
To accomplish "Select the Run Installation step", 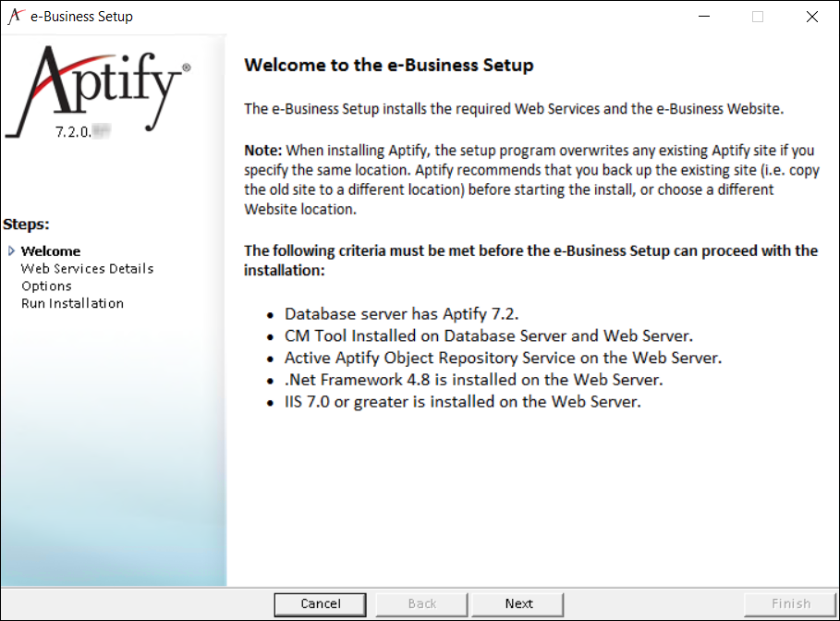I will pos(72,303).
